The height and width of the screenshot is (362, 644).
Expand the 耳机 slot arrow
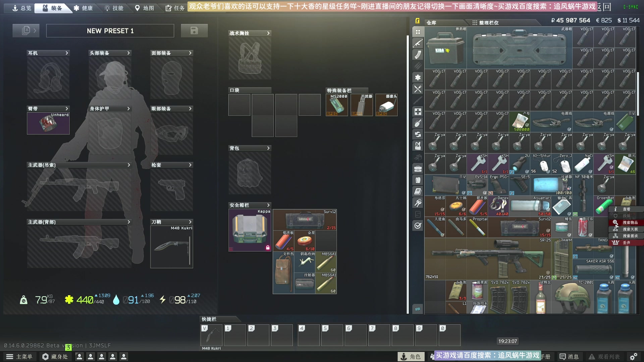(x=67, y=53)
